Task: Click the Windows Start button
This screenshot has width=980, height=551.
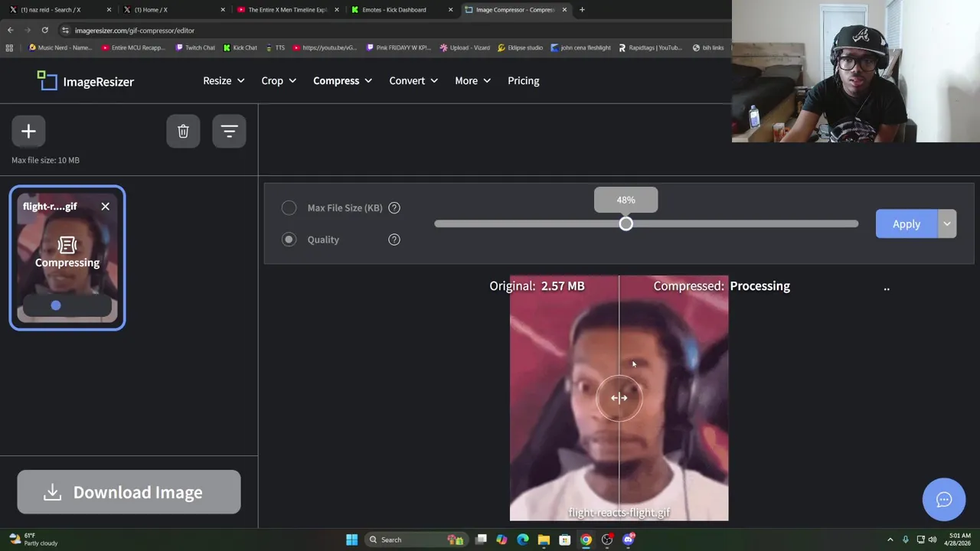Action: point(351,540)
